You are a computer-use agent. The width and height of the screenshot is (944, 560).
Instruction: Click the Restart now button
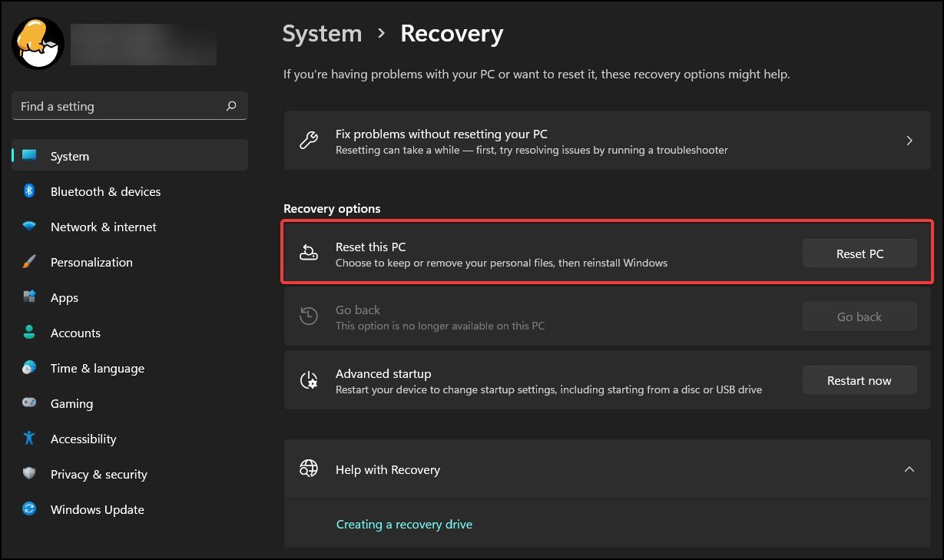860,380
